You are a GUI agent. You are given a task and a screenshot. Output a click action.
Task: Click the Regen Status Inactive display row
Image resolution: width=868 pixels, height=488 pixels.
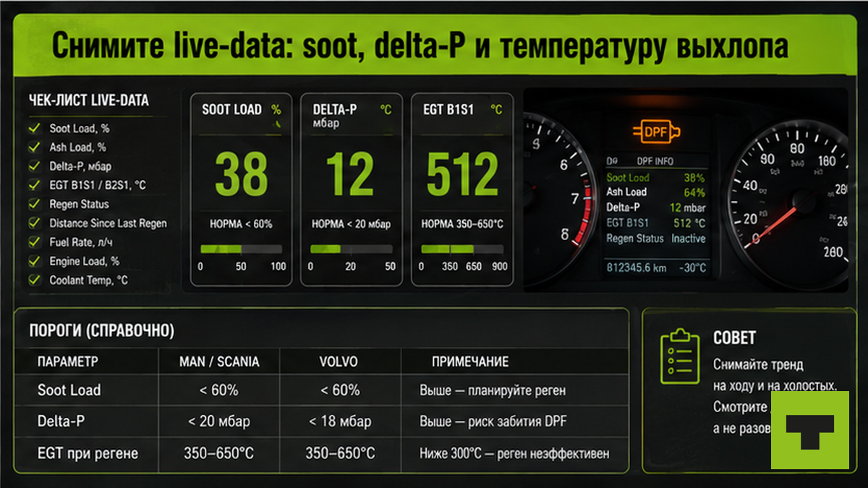coord(655,239)
